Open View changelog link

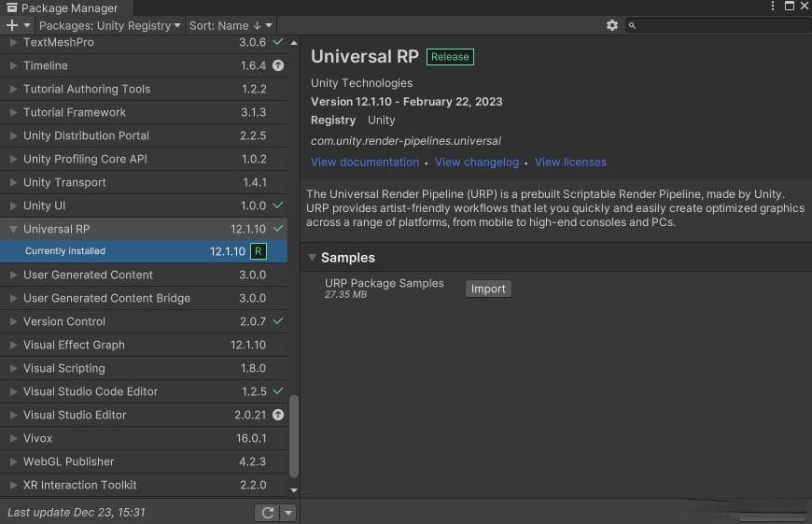476,163
